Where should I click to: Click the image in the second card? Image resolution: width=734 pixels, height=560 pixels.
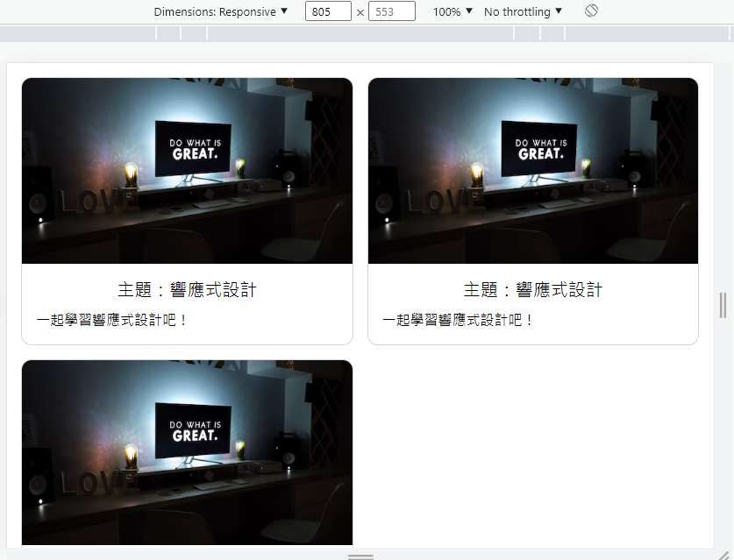click(x=533, y=171)
